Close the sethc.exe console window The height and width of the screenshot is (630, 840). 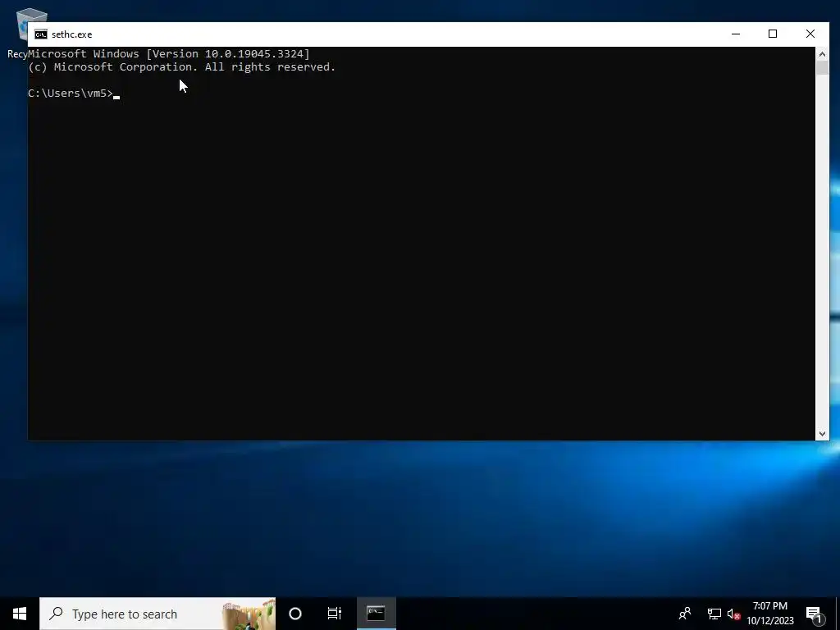coord(810,34)
